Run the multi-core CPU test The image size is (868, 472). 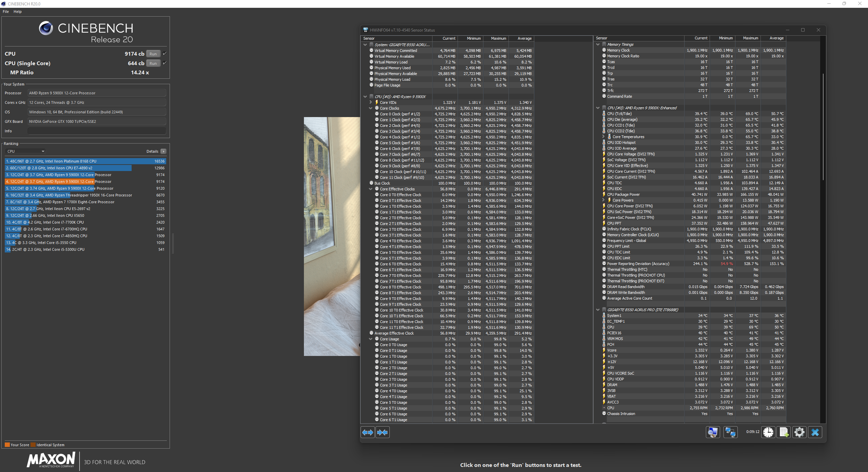tap(153, 54)
